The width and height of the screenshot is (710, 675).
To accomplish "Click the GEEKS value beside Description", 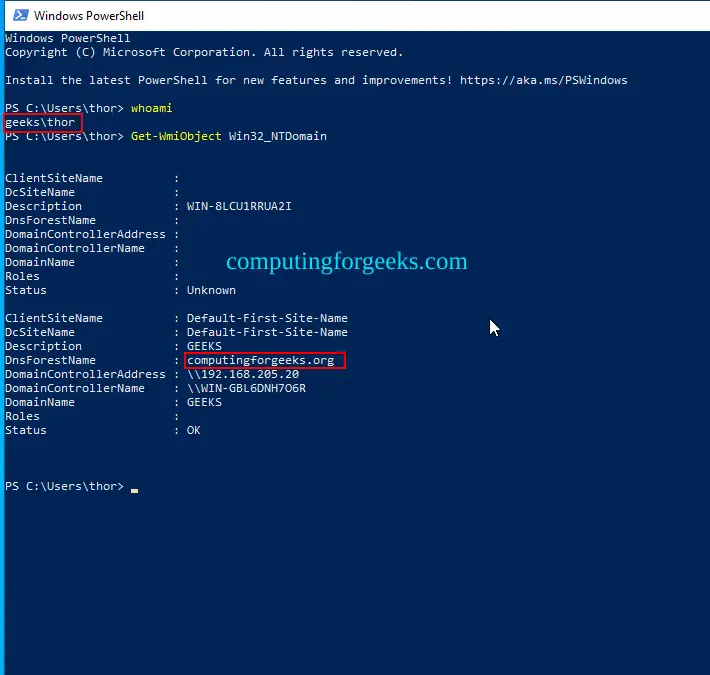I will pyautogui.click(x=204, y=346).
